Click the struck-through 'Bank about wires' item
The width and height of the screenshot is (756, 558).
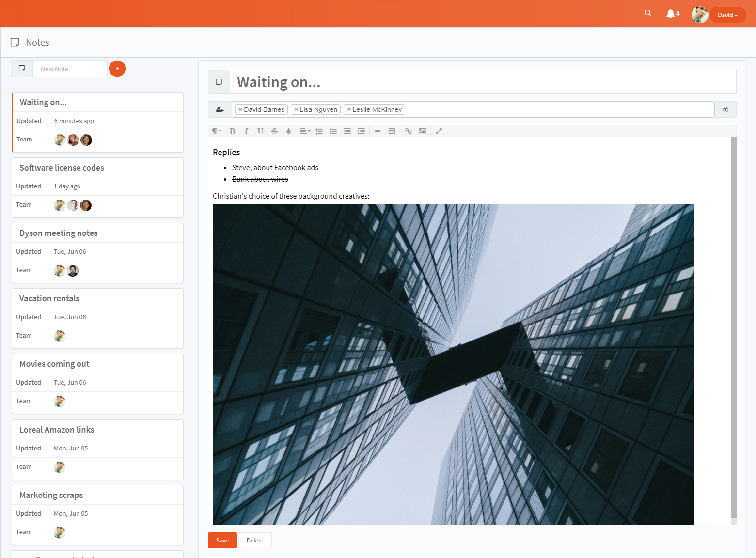(x=260, y=179)
